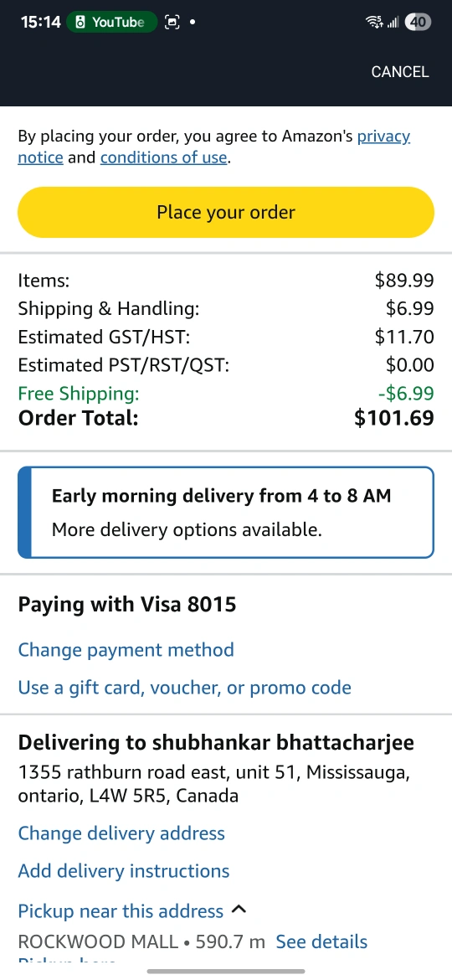Change payment method
This screenshot has height=980, width=452.
pyautogui.click(x=126, y=650)
